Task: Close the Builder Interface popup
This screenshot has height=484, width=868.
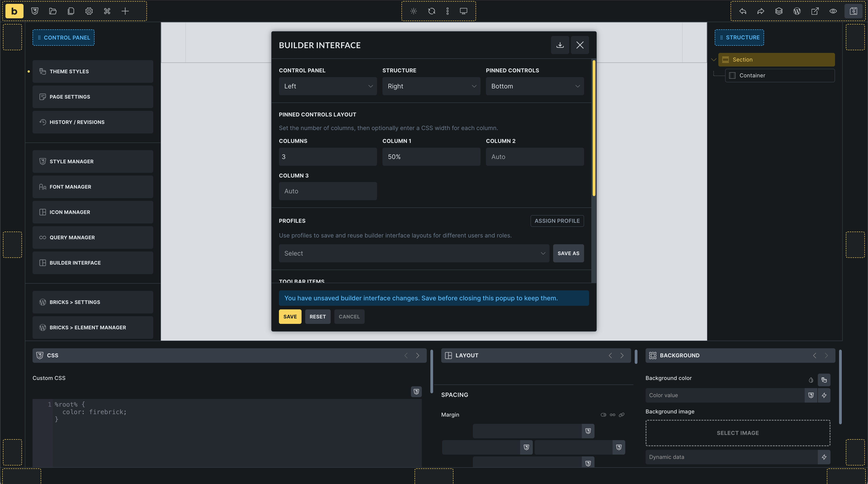Action: tap(580, 45)
